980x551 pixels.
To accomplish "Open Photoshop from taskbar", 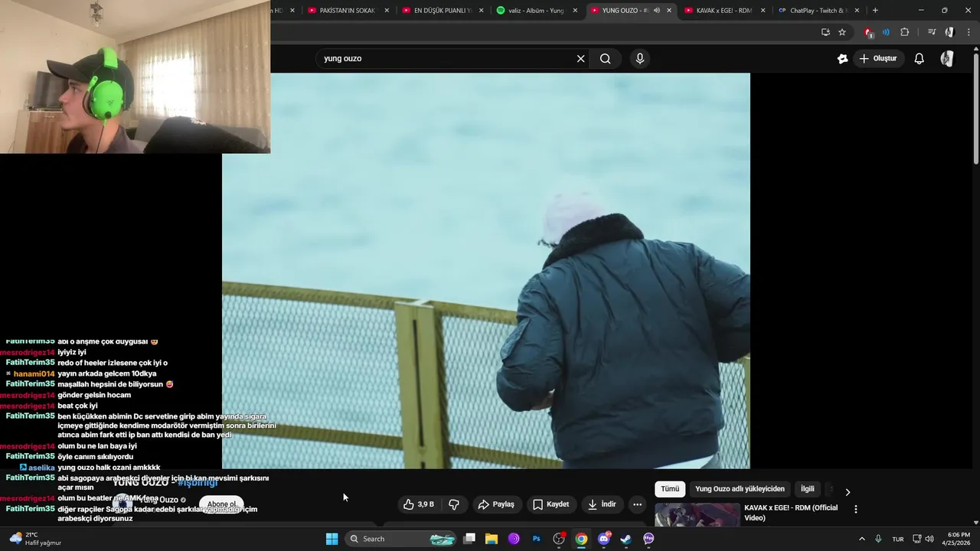I will 537,539.
